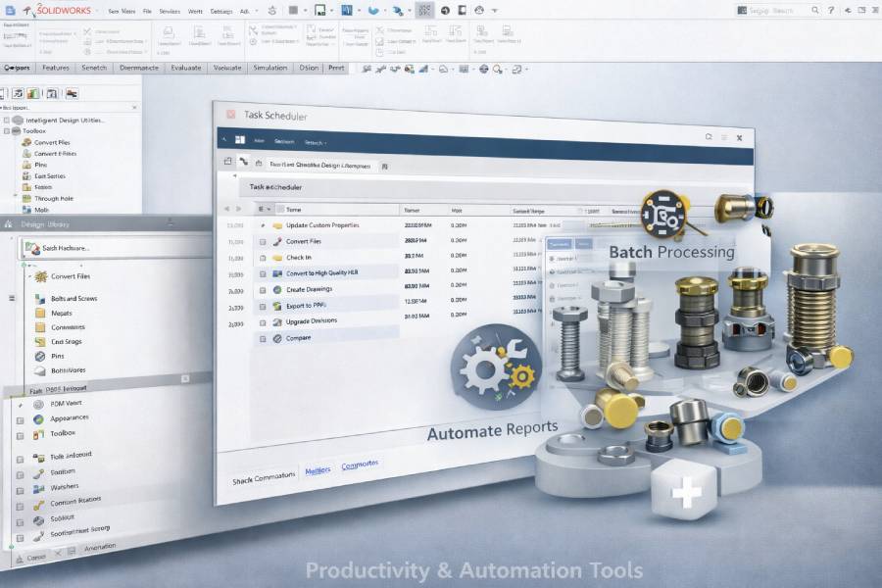882x588 pixels.
Task: Switch to the Simulation tab
Action: [270, 68]
